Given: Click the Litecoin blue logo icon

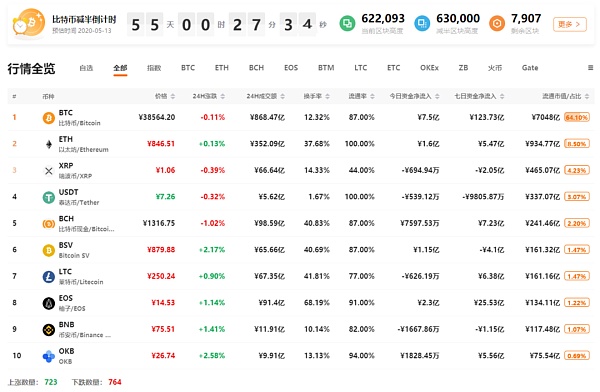Looking at the screenshot, I should [x=49, y=276].
